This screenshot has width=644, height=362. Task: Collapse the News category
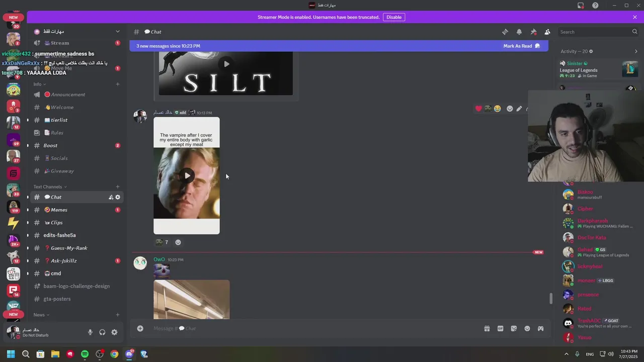point(41,315)
